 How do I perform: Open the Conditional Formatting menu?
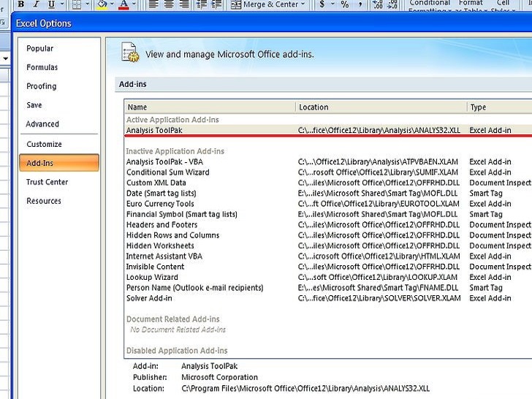430,6
